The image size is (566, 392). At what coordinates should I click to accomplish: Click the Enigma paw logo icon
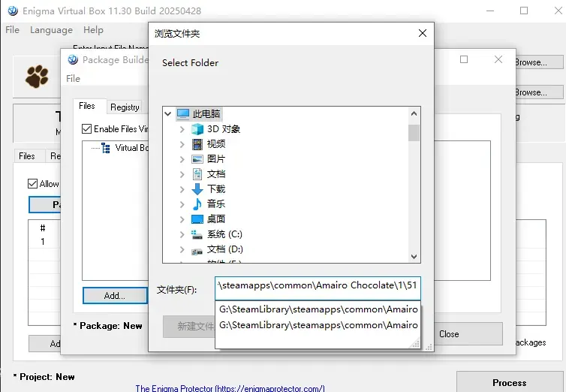37,77
